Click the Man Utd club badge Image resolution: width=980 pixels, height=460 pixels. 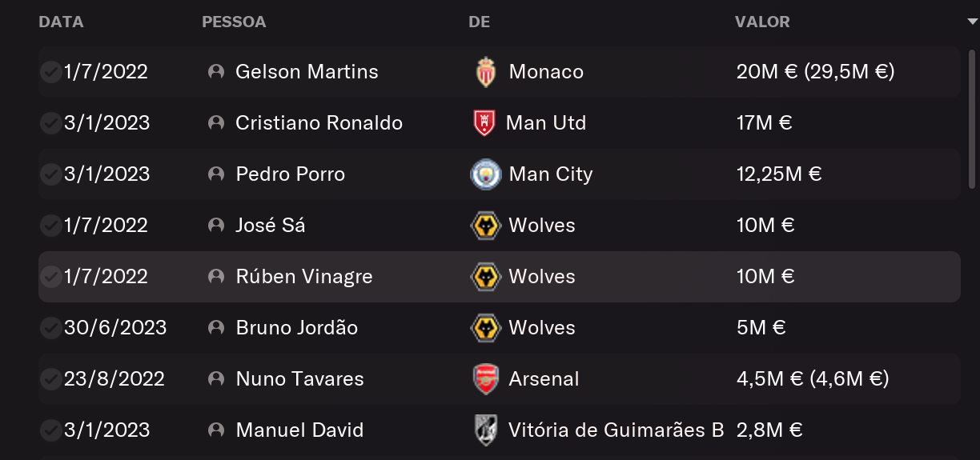[x=484, y=123]
